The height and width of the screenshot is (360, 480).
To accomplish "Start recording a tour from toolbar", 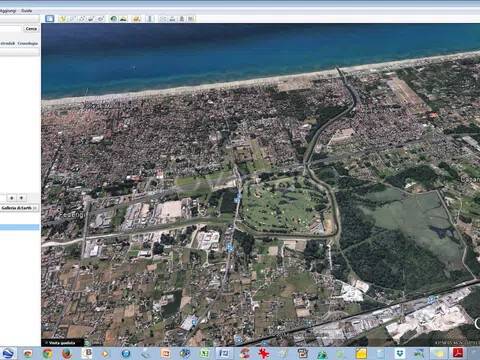I will [100, 19].
